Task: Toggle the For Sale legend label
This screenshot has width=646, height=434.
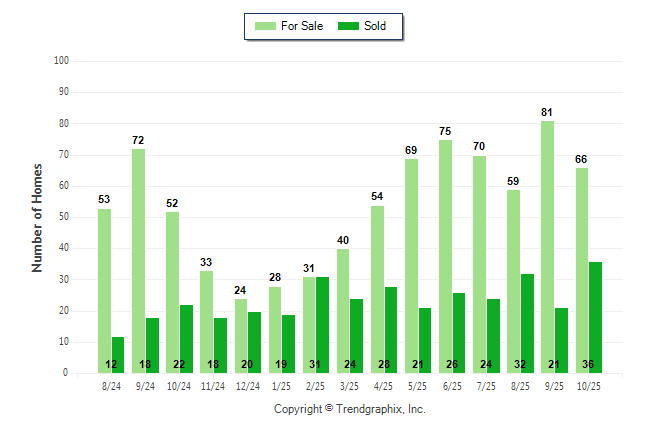Action: 304,26
